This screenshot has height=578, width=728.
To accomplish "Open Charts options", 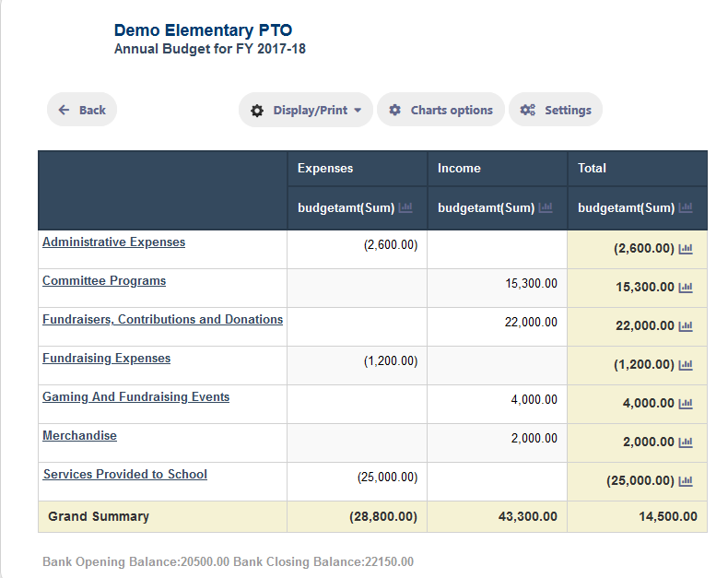I will tap(441, 110).
